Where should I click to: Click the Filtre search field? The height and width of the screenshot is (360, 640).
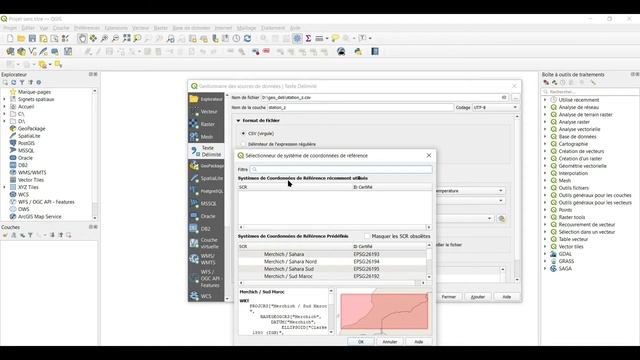341,169
